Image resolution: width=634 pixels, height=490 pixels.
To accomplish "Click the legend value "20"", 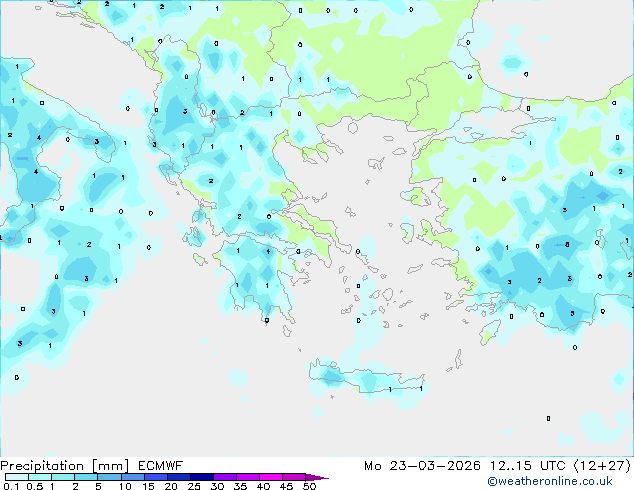I will click(171, 486).
